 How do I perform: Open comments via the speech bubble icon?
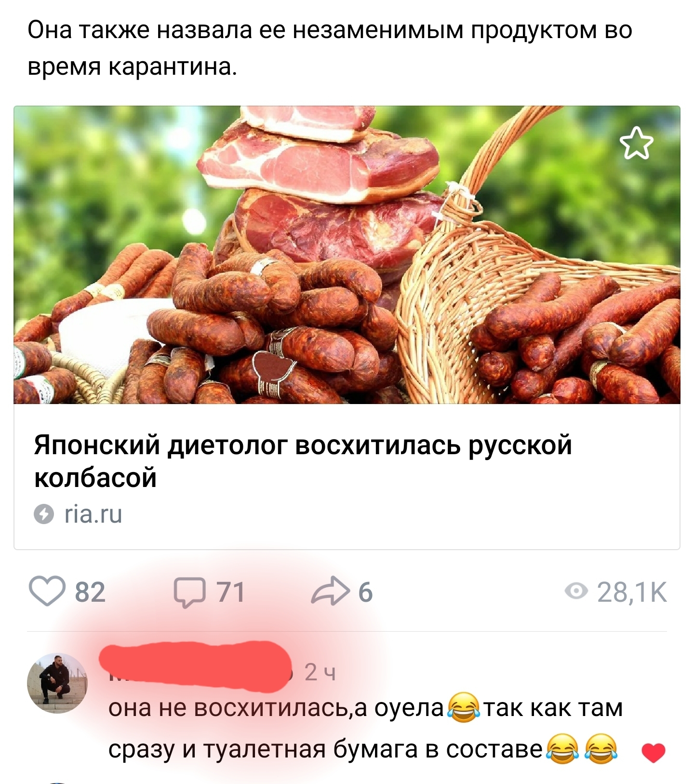coord(189,592)
